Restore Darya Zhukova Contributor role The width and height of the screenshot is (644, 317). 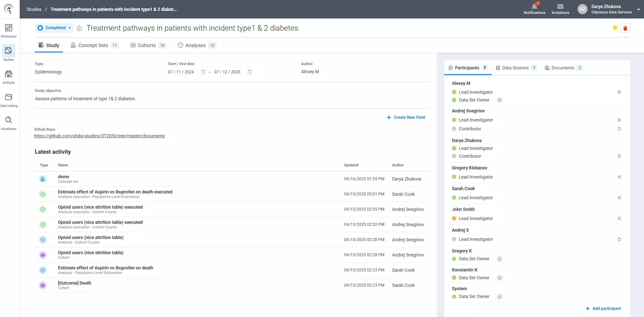click(619, 156)
